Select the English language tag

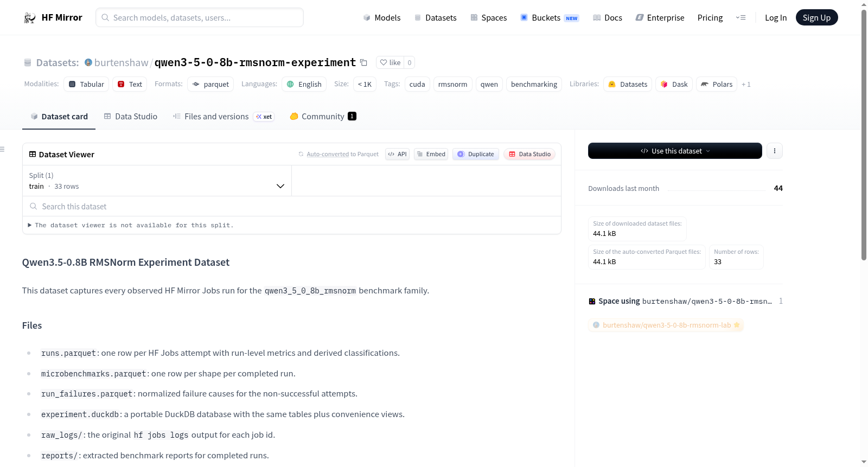[x=304, y=84]
